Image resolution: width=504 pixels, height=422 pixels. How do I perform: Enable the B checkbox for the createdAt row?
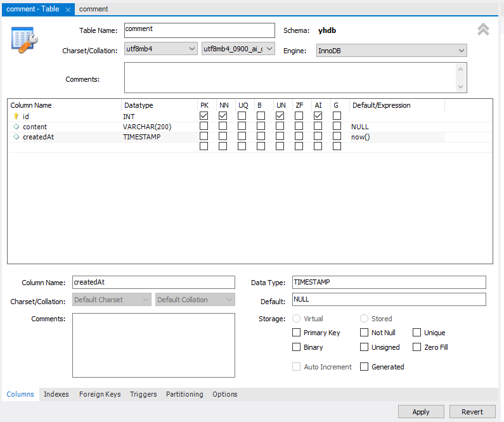point(261,136)
